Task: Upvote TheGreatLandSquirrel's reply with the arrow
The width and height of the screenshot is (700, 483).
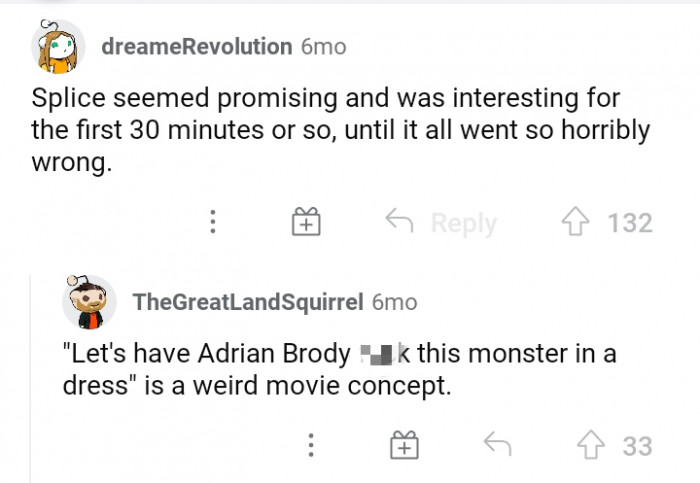Action: click(x=591, y=445)
